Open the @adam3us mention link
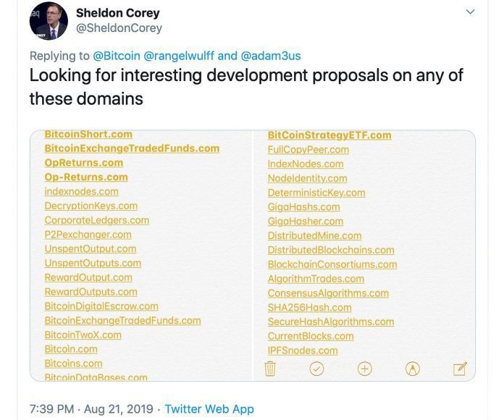This screenshot has height=420, width=504. [x=270, y=55]
